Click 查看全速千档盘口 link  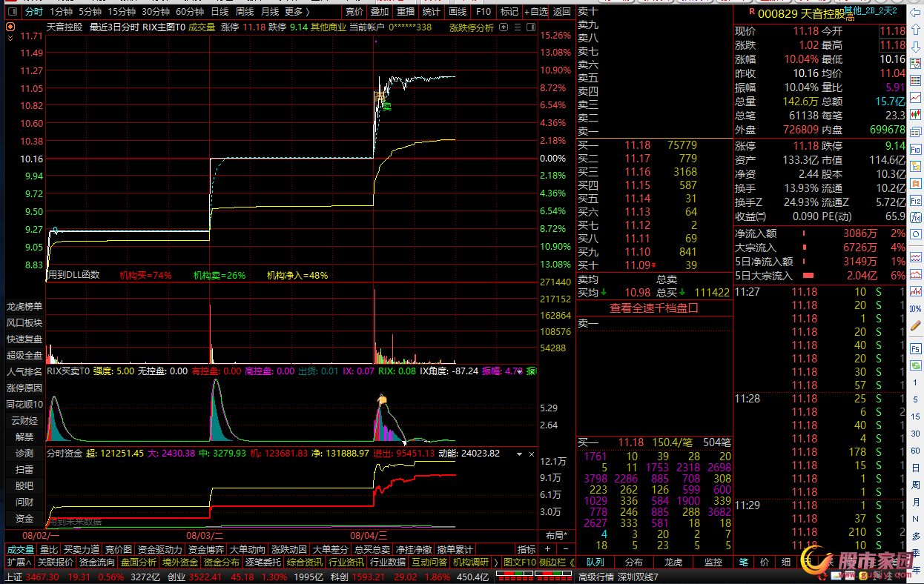click(654, 308)
